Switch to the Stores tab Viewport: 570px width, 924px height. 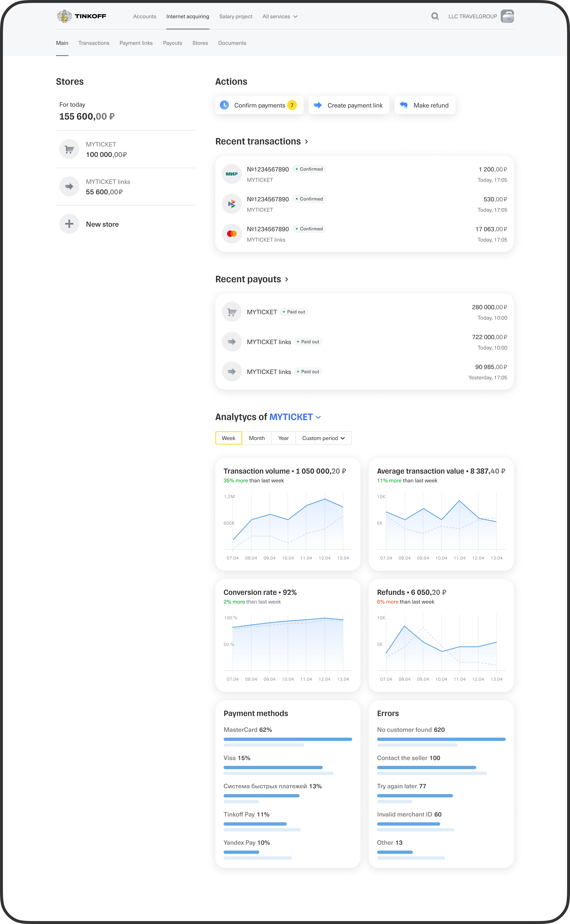[200, 43]
